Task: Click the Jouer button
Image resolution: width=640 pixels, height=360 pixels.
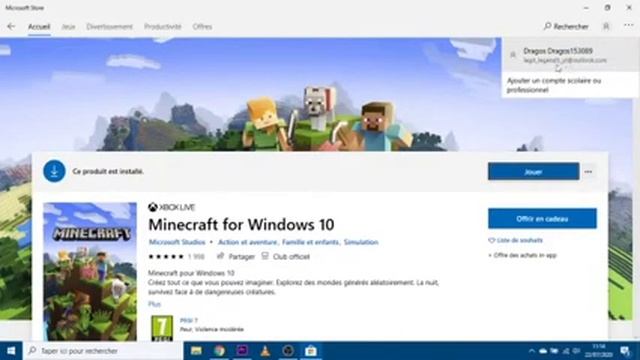Action: coord(533,172)
